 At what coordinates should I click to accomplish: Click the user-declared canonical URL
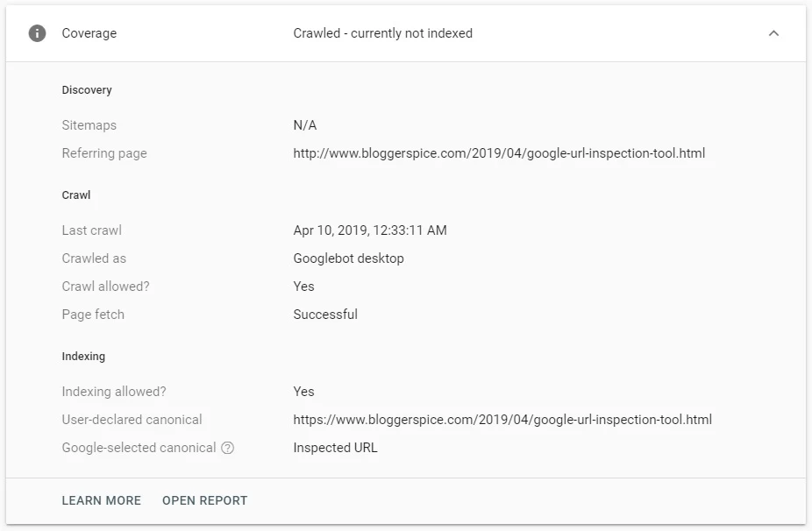pos(502,420)
